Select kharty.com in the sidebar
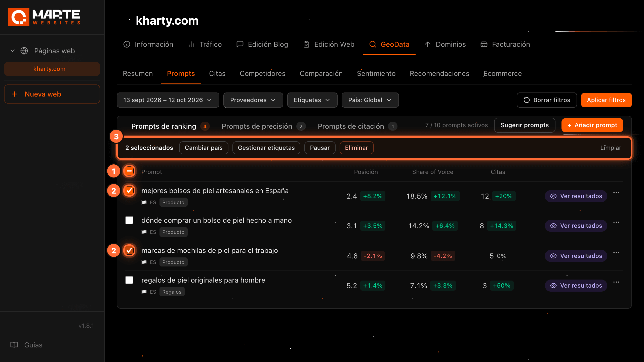 52,69
